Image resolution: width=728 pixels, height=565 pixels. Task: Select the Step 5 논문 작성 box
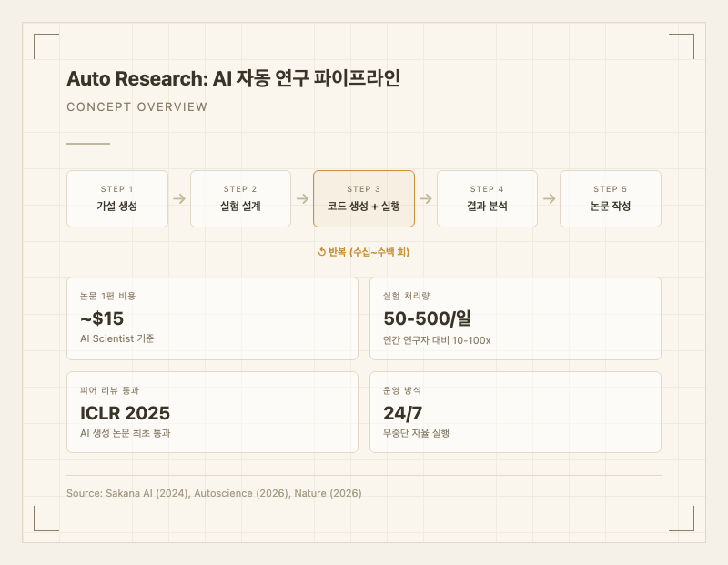[610, 198]
